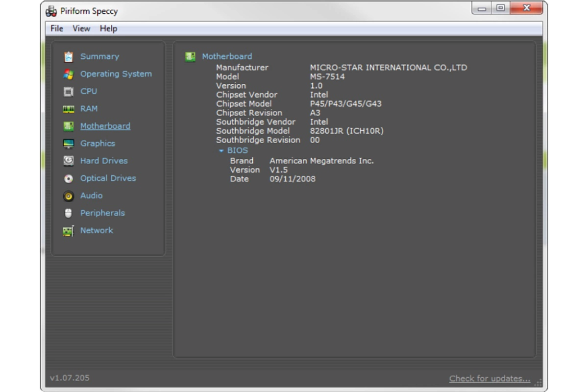Viewport: 588px width, 392px height.
Task: Minimize the Speccy window
Action: pos(483,8)
